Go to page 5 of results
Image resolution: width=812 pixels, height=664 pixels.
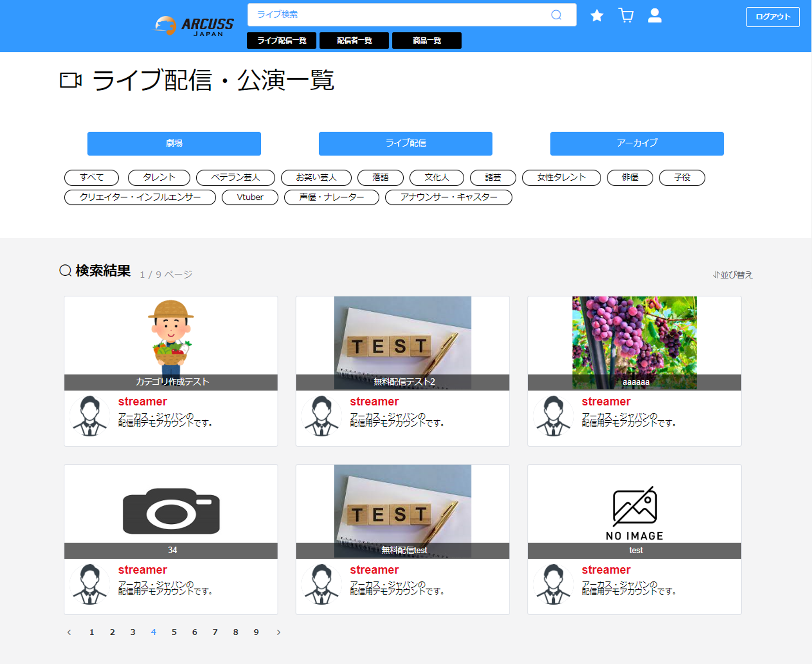174,632
